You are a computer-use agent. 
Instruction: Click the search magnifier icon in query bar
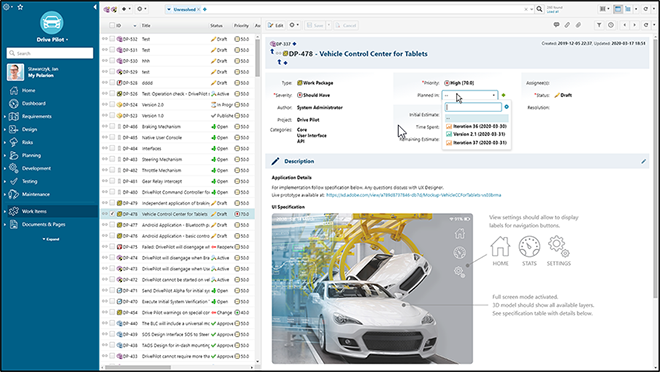click(539, 9)
